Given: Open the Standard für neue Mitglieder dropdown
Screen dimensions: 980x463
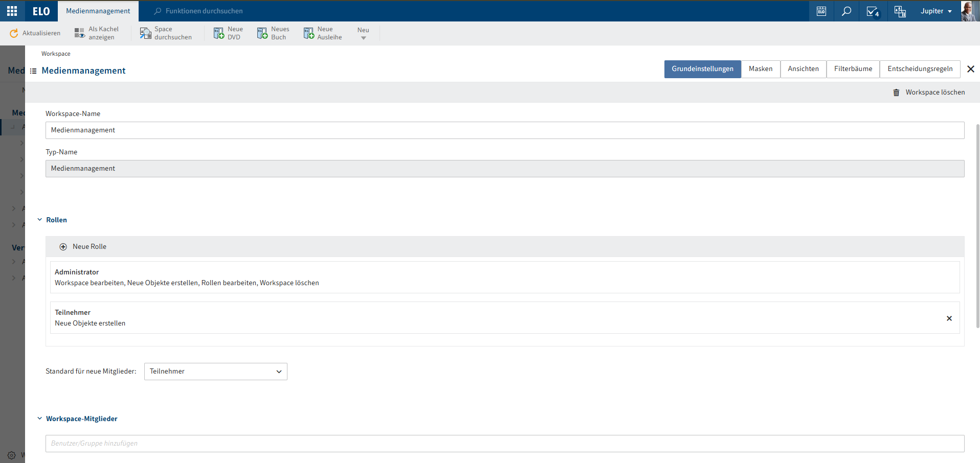Looking at the screenshot, I should tap(215, 372).
